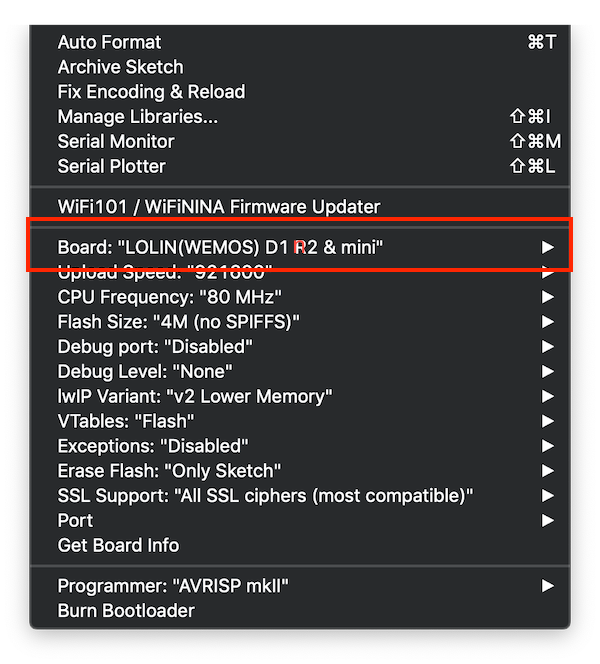The image size is (600, 664).
Task: Expand the Board LOLIN(WEMOS) D1 submenu
Action: click(220, 246)
